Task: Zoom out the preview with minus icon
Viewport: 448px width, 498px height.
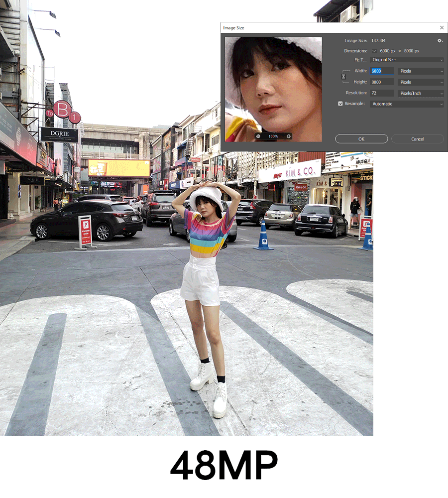Action: (x=258, y=136)
